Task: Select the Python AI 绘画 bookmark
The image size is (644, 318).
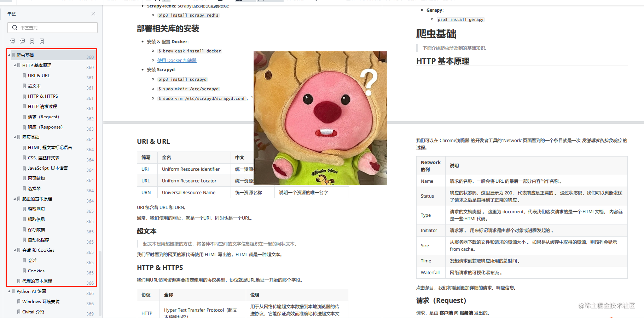Action: point(31,291)
